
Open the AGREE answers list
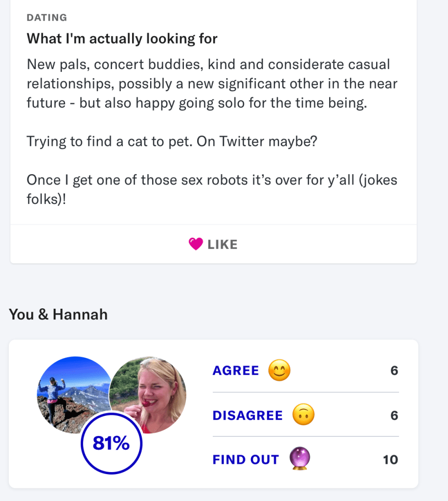236,371
